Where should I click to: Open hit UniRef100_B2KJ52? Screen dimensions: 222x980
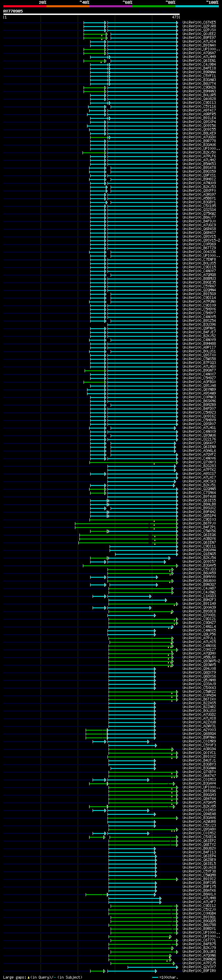(199, 336)
